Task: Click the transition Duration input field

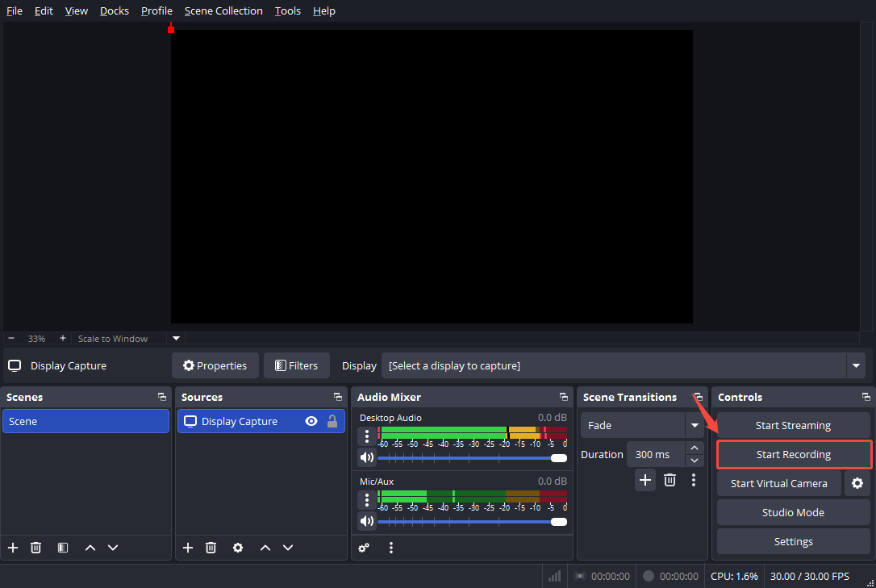Action: click(655, 454)
